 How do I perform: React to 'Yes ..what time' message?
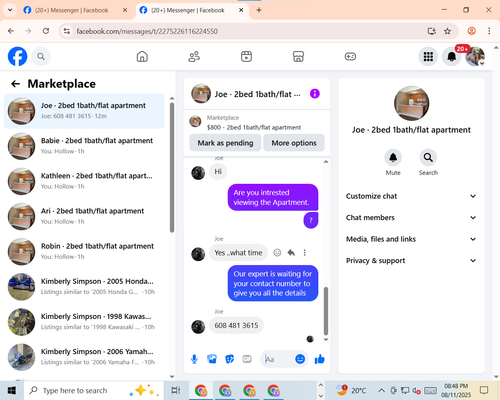(x=277, y=253)
